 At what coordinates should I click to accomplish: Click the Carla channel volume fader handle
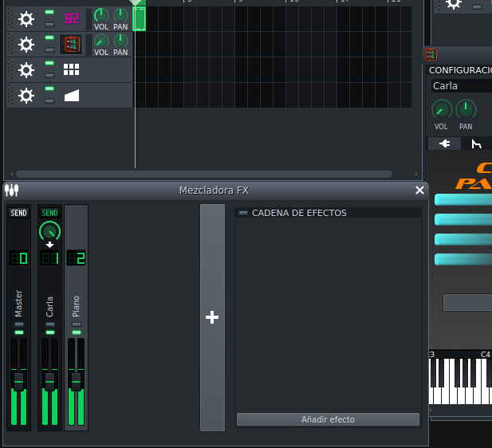pyautogui.click(x=50, y=382)
